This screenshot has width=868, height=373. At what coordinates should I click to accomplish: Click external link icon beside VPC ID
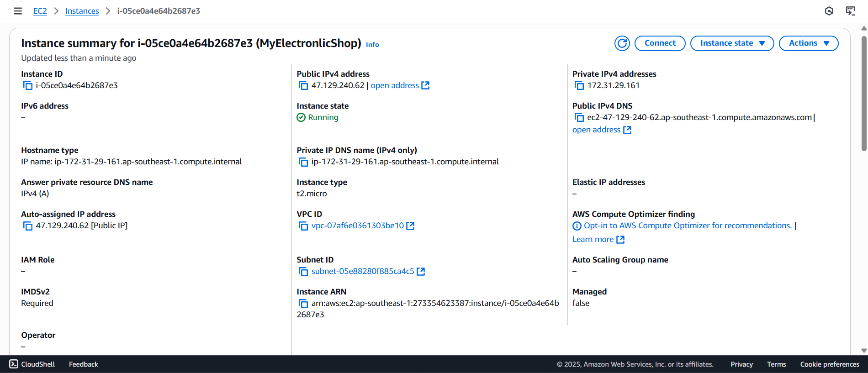[410, 226]
